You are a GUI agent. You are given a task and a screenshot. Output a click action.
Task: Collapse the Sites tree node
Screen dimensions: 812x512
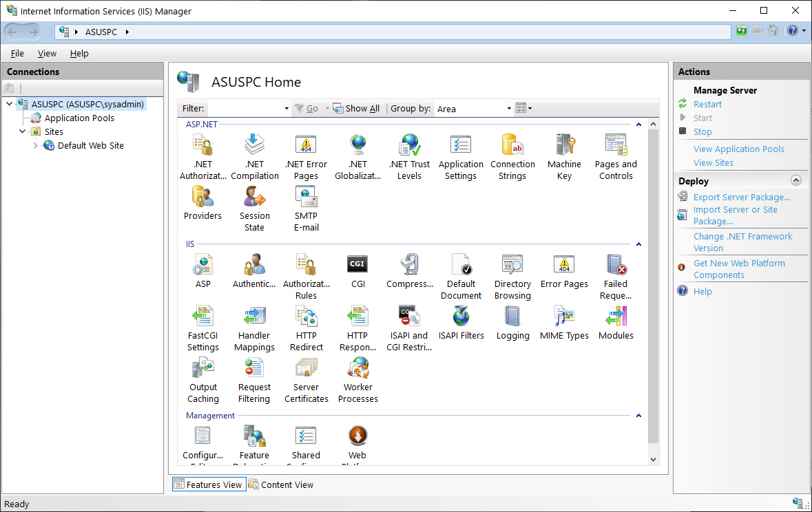click(x=23, y=132)
